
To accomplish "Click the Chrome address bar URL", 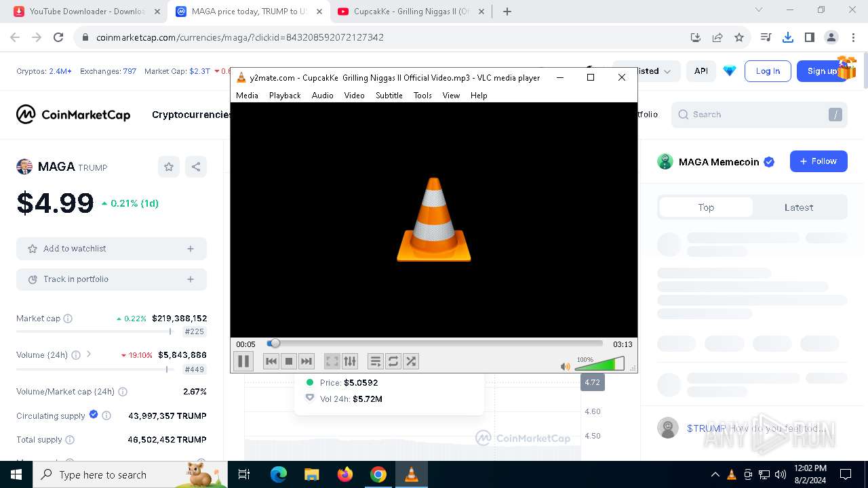I will [x=240, y=37].
